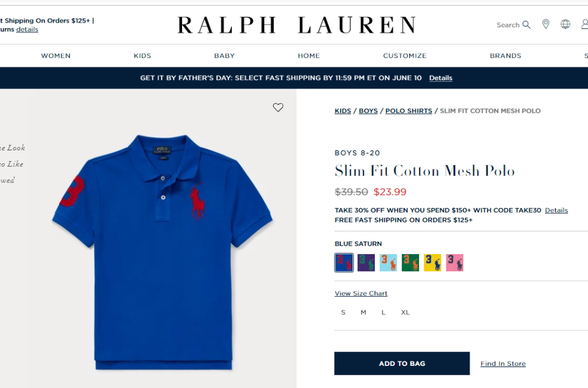
Task: Open the WOMEN menu
Action: [56, 56]
